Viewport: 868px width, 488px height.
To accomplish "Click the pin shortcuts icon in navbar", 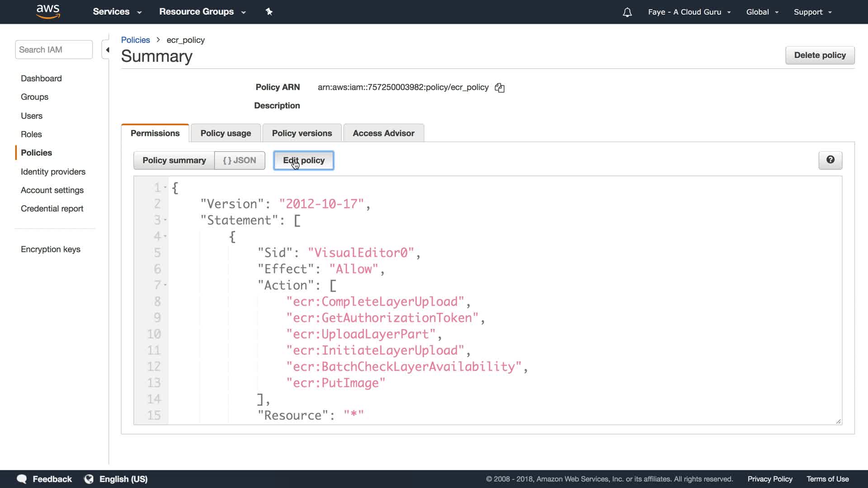I will pyautogui.click(x=269, y=12).
